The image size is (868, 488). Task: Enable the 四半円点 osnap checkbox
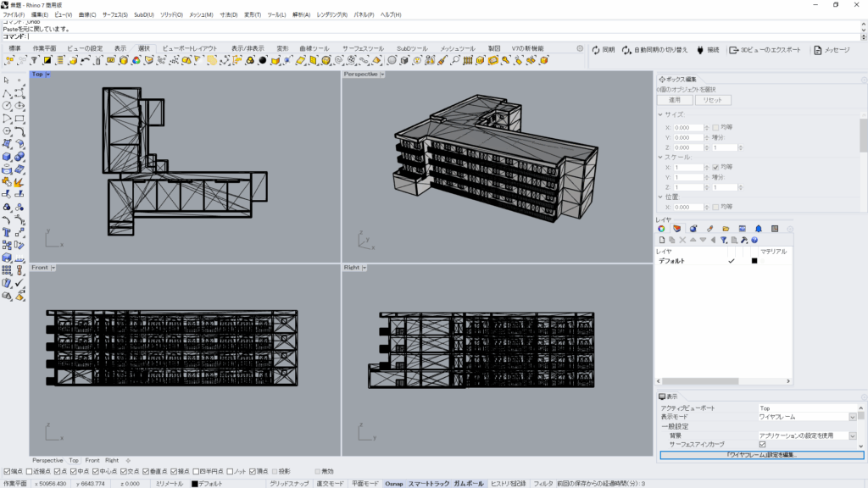coord(196,471)
